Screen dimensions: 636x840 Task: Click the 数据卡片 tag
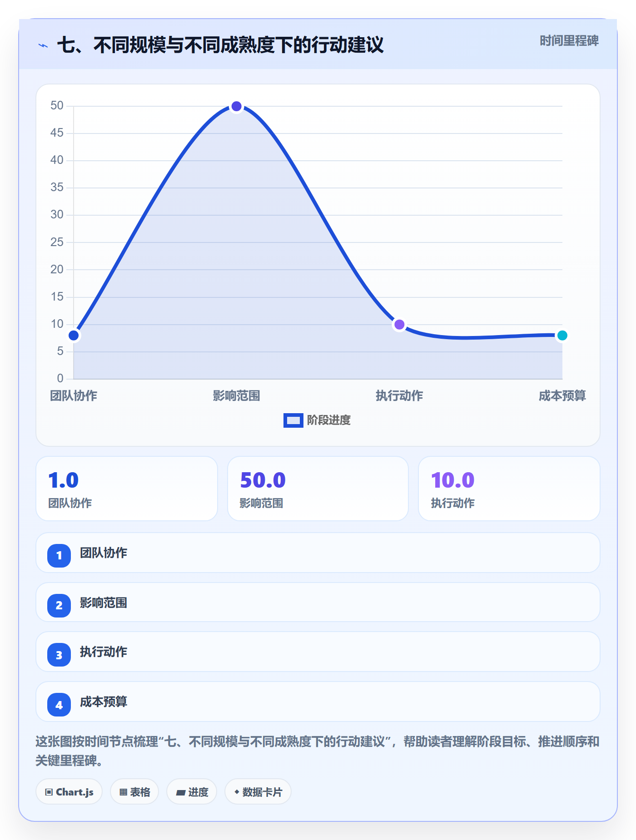[x=258, y=792]
